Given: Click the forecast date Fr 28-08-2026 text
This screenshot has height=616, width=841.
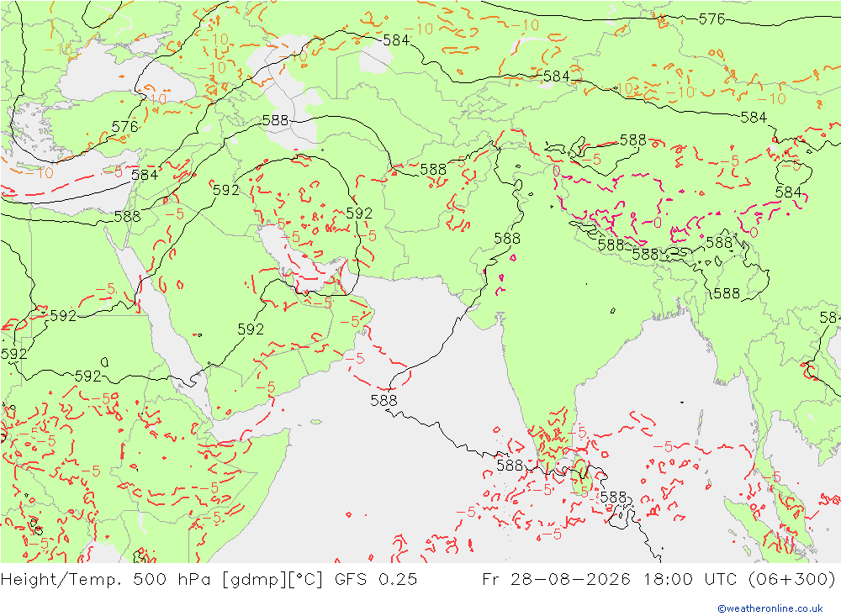Looking at the screenshot, I should pos(556,580).
